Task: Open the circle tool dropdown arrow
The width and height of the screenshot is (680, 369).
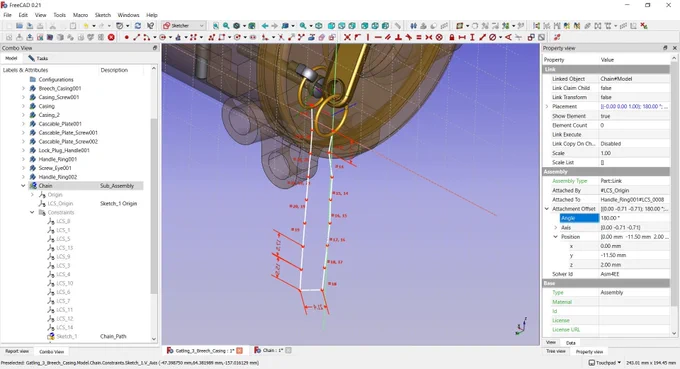Action: 170,37
